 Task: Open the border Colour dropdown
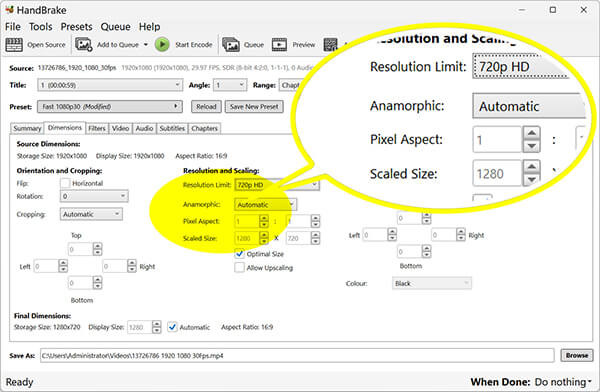coord(432,284)
